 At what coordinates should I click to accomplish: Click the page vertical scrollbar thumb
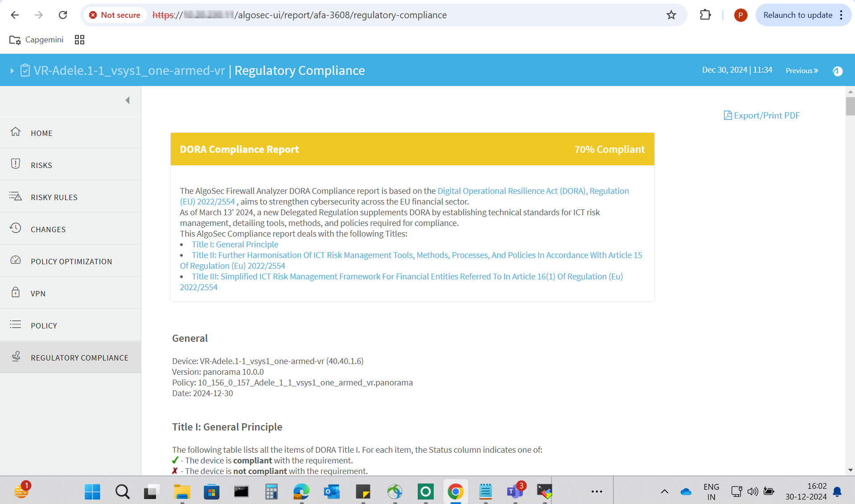tap(850, 106)
